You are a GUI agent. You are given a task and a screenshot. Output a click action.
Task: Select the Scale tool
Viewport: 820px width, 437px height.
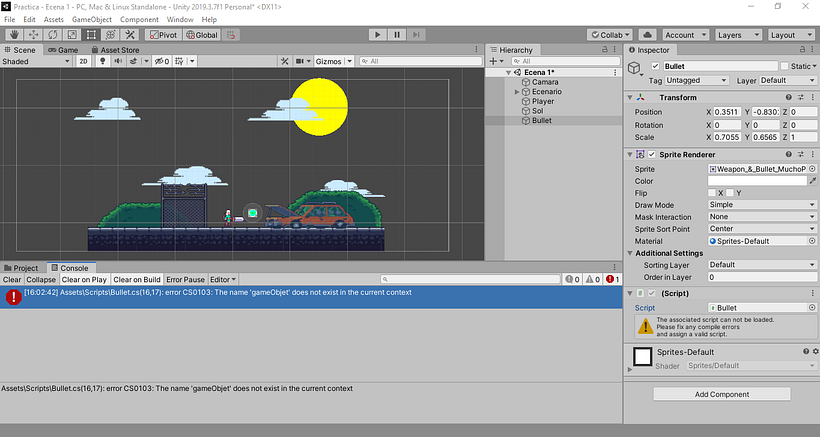(x=72, y=34)
